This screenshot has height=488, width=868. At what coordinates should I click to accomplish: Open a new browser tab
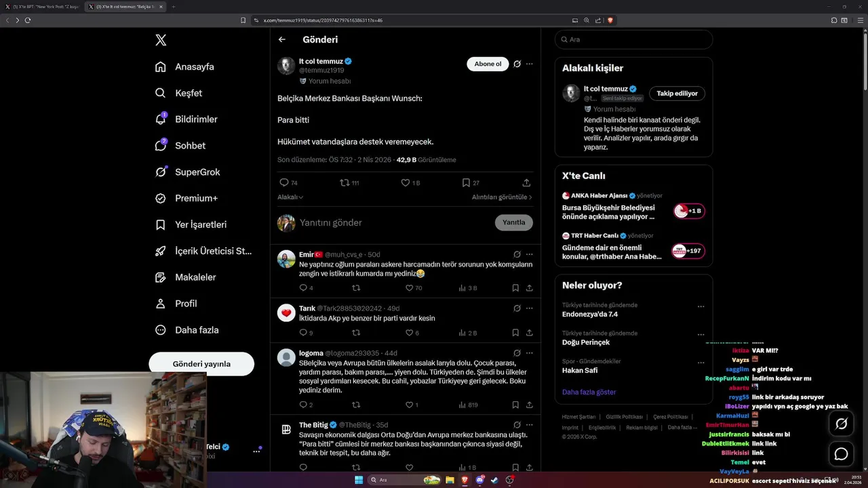pyautogui.click(x=173, y=7)
